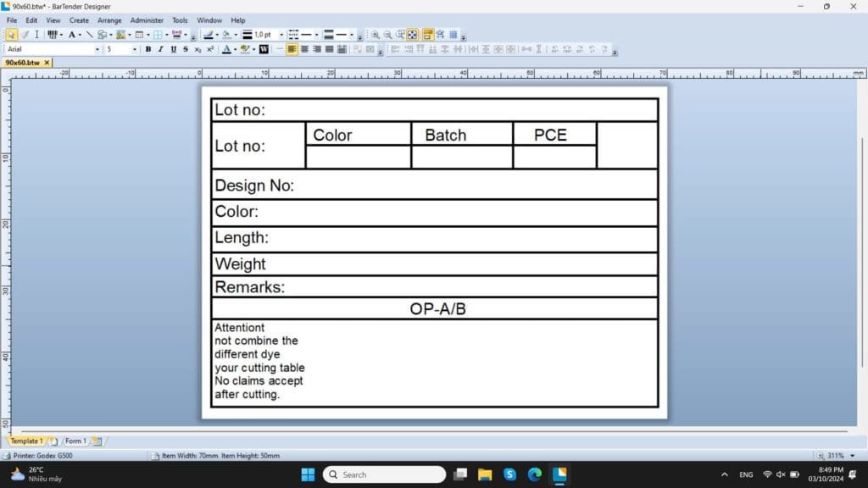
Task: Pick the barcode tool in the toolbar
Action: coord(52,35)
